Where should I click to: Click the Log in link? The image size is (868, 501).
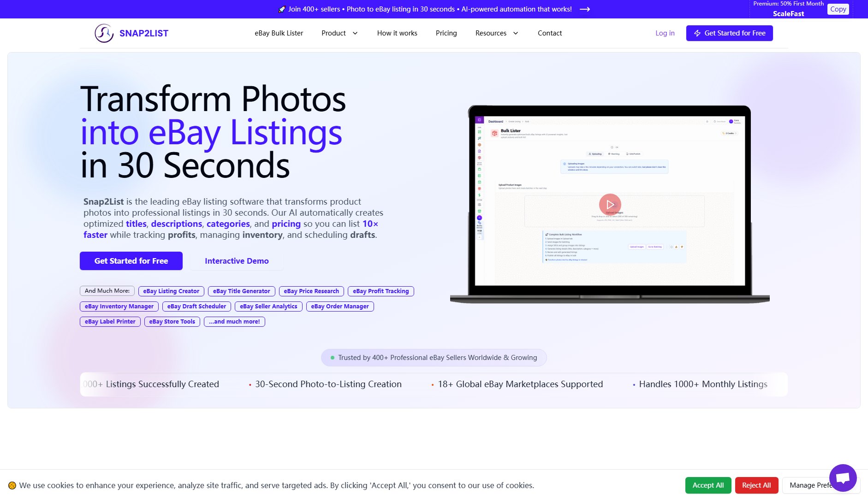coord(665,33)
